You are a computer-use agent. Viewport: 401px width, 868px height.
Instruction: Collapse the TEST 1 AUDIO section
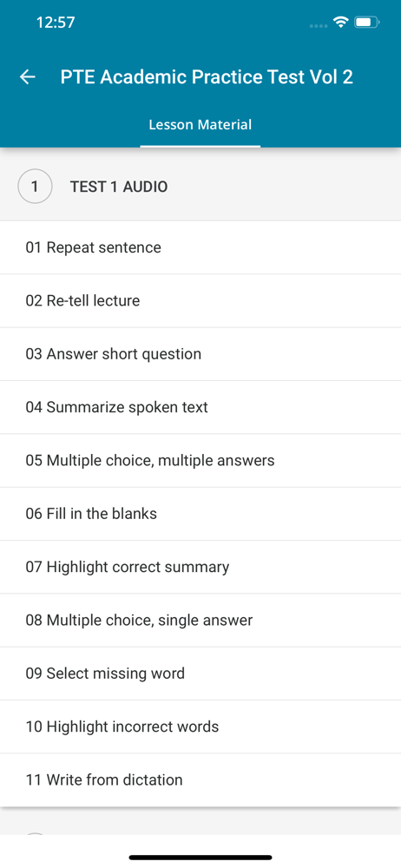(200, 187)
